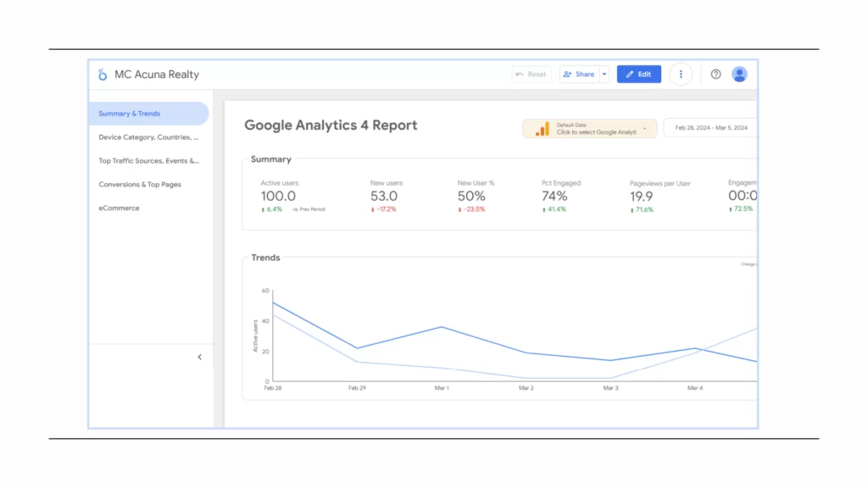Click the vs. Prev Period label
This screenshot has width=868, height=488.
tap(309, 209)
